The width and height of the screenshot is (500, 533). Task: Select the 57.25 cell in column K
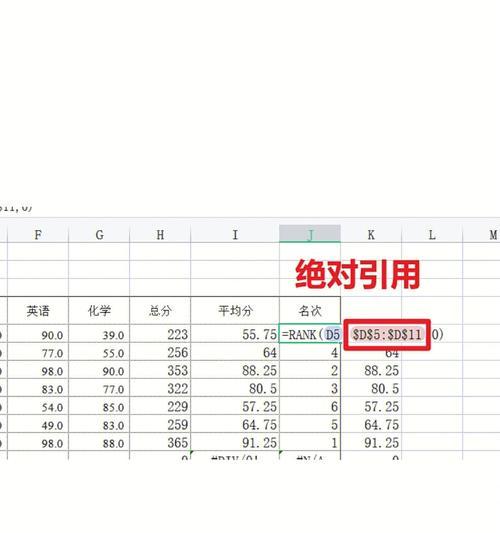pyautogui.click(x=371, y=406)
